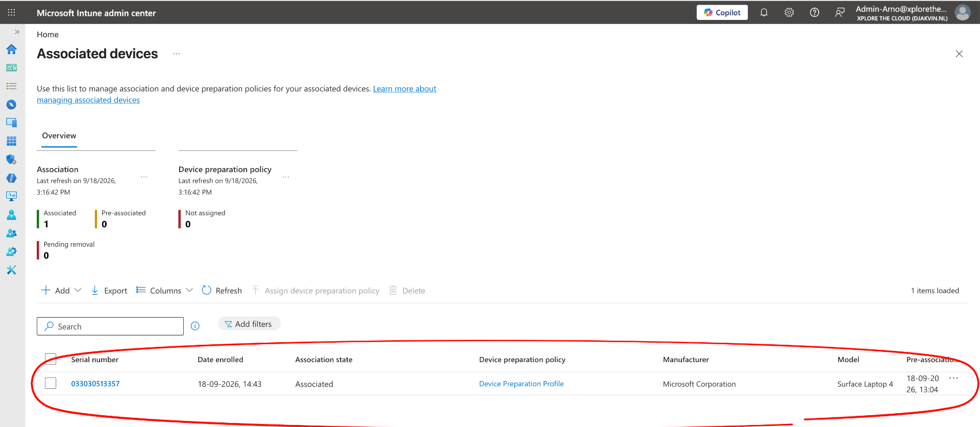Click the 18-09-2026, 14:43 cell
This screenshot has width=980, height=427.
(230, 384)
